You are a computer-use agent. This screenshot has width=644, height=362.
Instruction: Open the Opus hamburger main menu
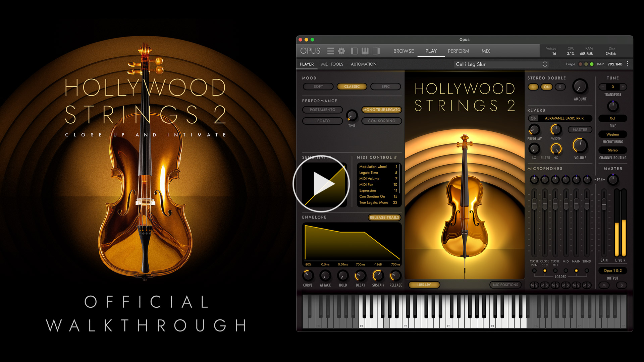pyautogui.click(x=330, y=51)
